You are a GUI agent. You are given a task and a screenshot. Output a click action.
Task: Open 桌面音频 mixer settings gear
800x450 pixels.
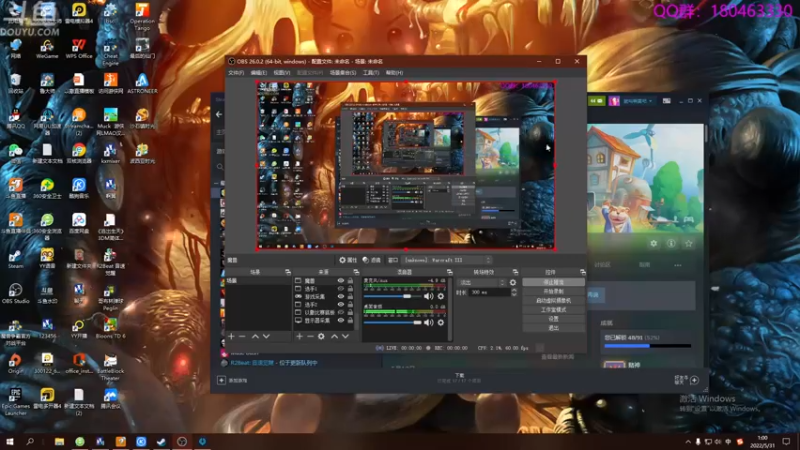coord(441,322)
